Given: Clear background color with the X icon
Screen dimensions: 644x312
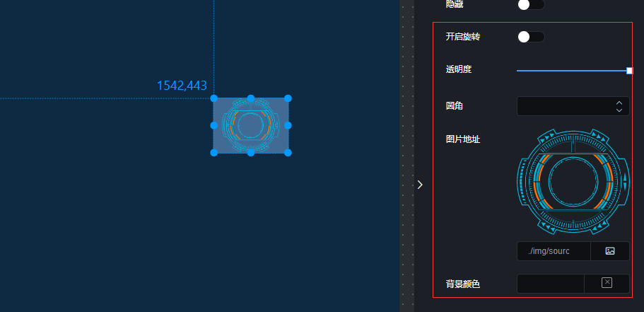Looking at the screenshot, I should (607, 283).
